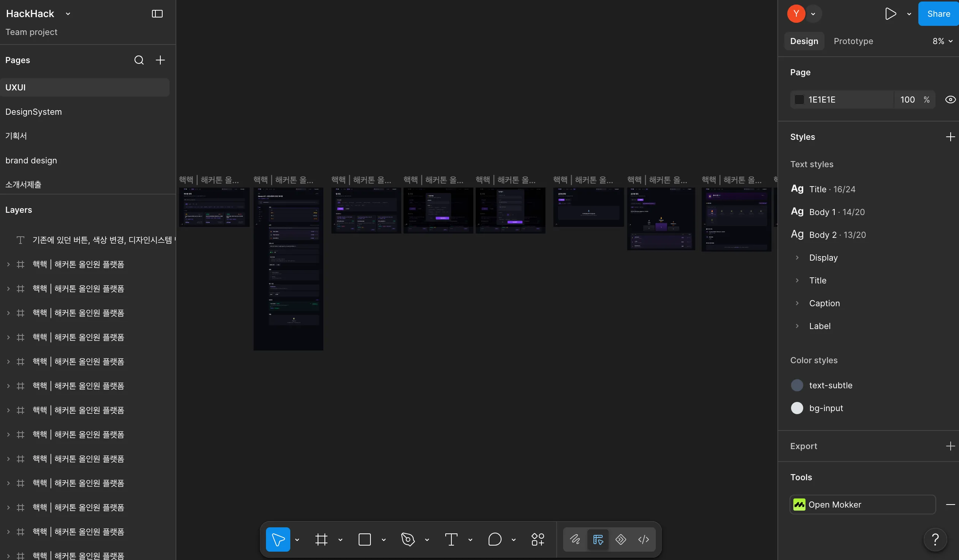
Task: Click the 1E1E1E page color swatch
Action: point(799,100)
